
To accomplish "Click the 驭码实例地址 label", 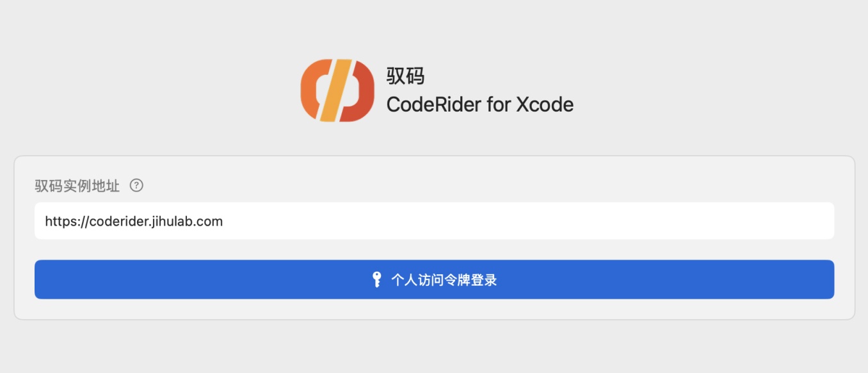I will coord(77,187).
